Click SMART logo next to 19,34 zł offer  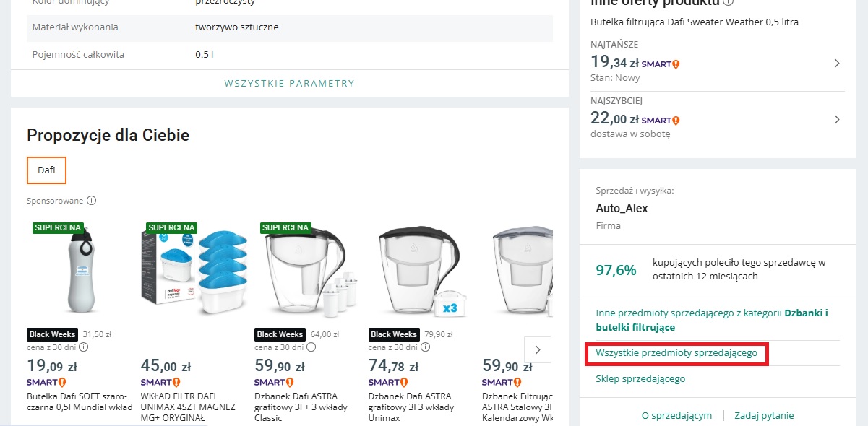(x=660, y=64)
